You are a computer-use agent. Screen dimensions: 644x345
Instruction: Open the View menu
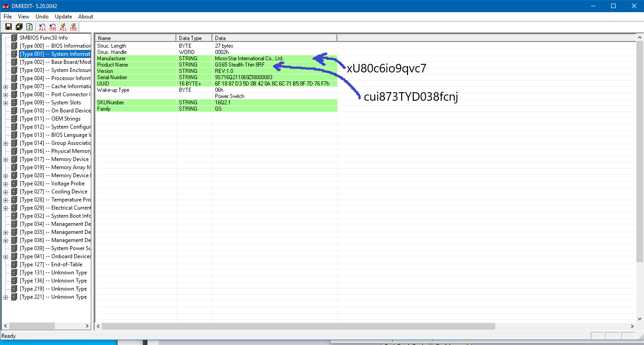(23, 17)
